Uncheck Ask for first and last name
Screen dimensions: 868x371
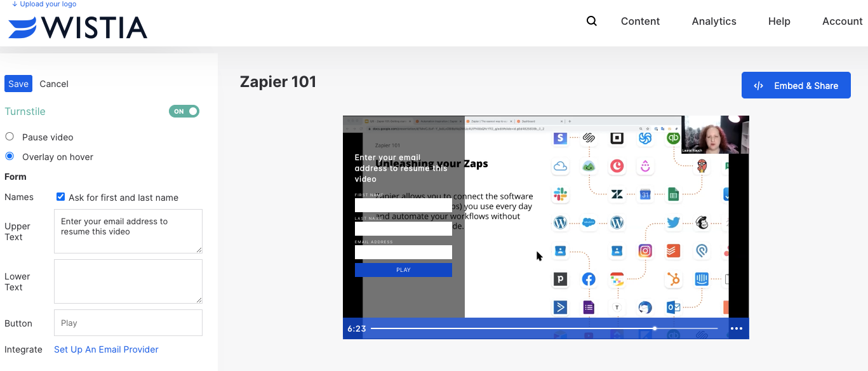(61, 197)
